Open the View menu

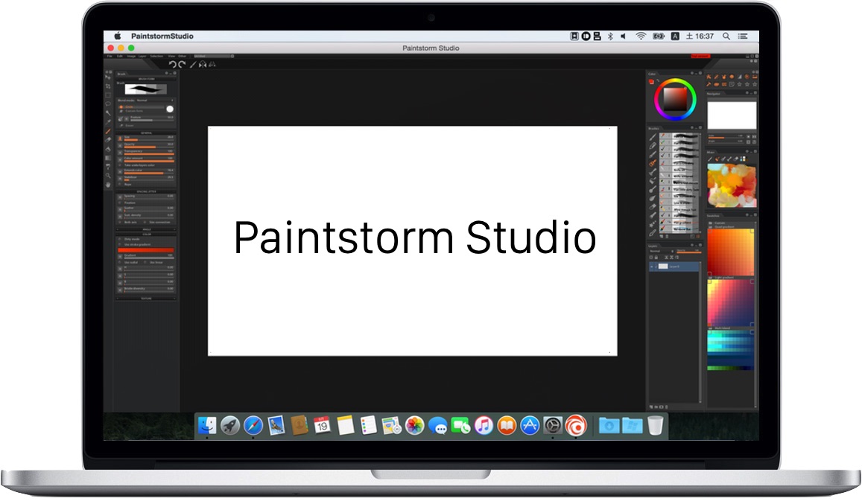click(171, 56)
